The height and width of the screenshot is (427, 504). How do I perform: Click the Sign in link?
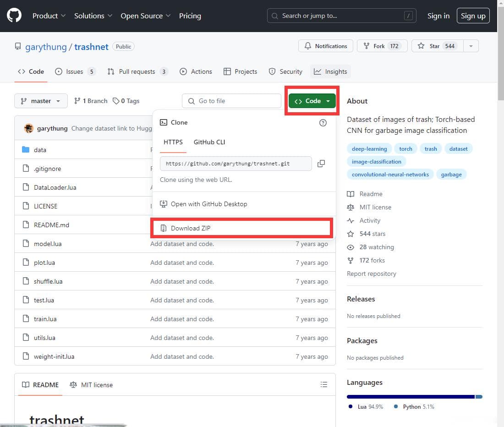pos(438,16)
